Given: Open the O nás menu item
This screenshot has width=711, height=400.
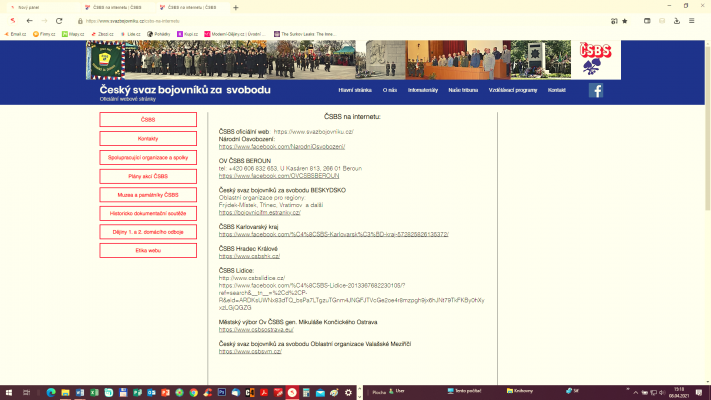Looking at the screenshot, I should pos(390,90).
